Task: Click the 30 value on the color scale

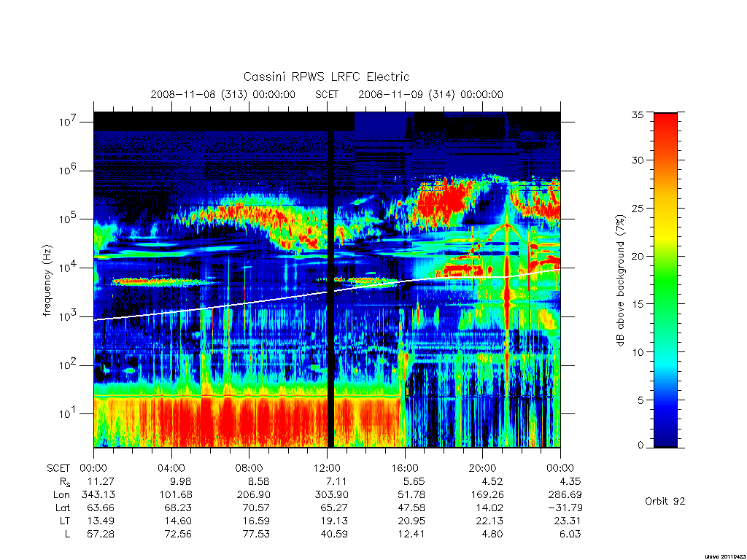Action: pos(638,160)
